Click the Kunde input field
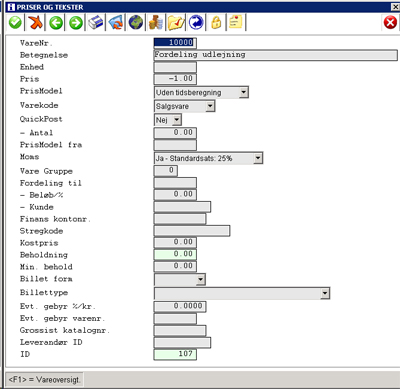Viewport: 400px width, 389px height. point(182,207)
